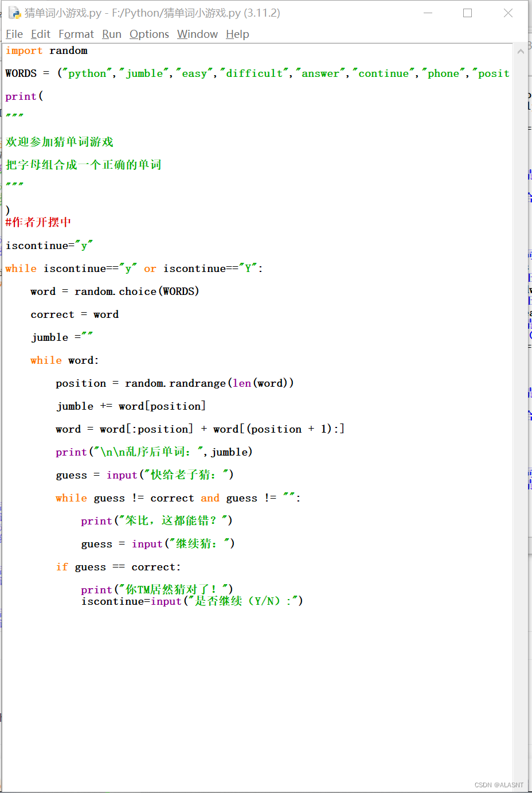Open the Help menu
This screenshot has width=532, height=793.
pos(237,34)
